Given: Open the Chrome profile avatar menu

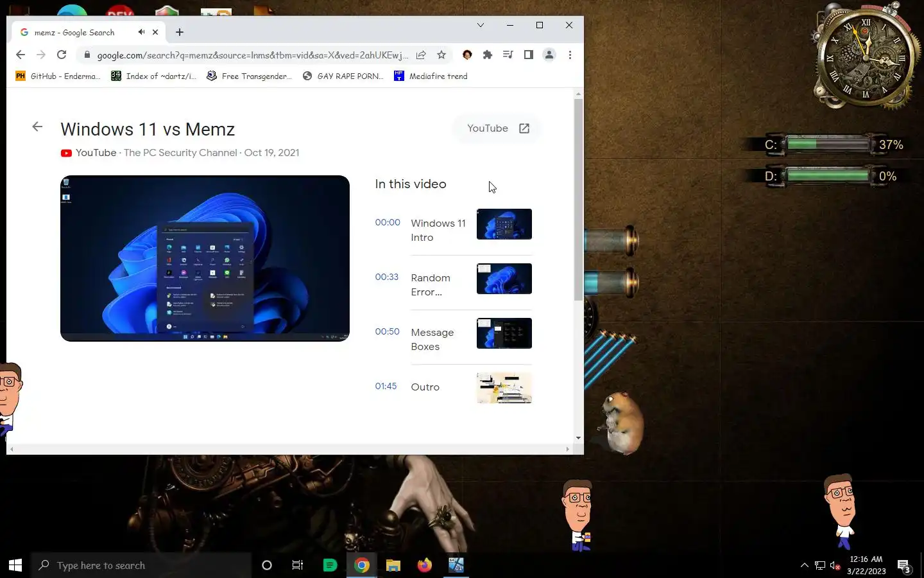Looking at the screenshot, I should tap(549, 55).
